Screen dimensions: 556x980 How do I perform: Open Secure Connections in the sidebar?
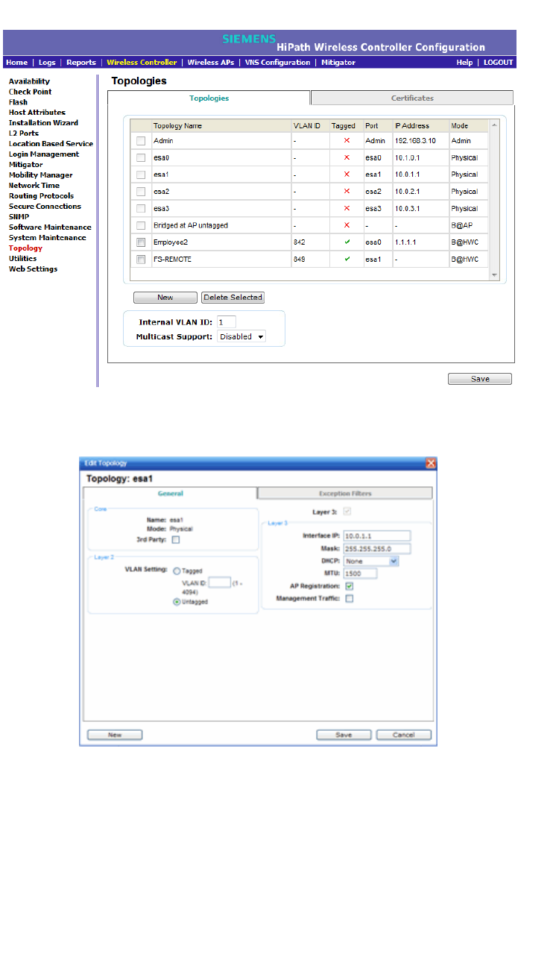(x=45, y=207)
